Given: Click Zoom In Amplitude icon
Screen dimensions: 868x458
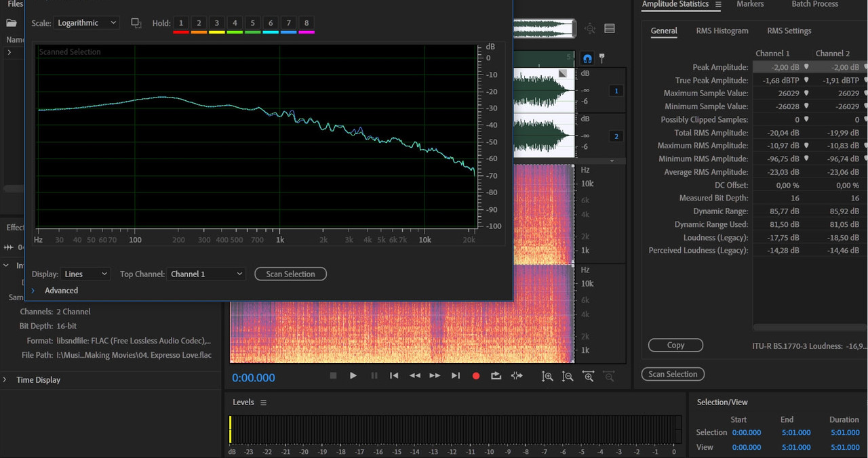Looking at the screenshot, I should 547,376.
